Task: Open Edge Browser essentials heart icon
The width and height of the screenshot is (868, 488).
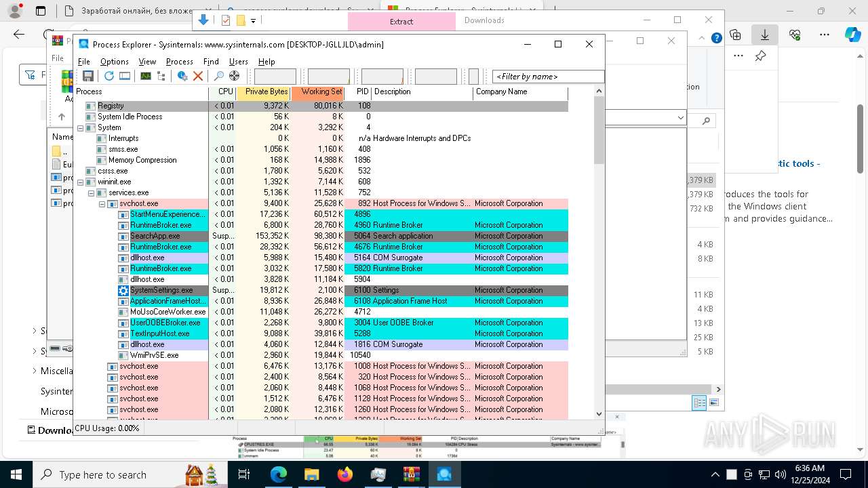Action: (x=795, y=35)
